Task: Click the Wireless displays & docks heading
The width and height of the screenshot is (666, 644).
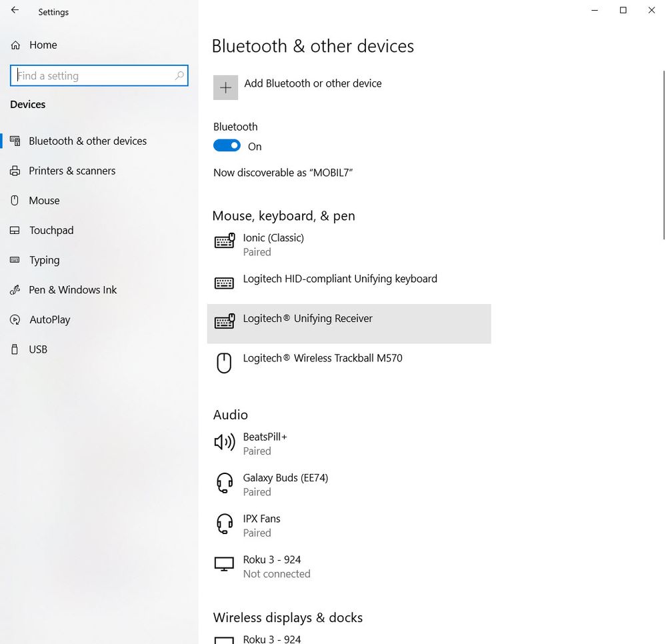Action: point(288,617)
